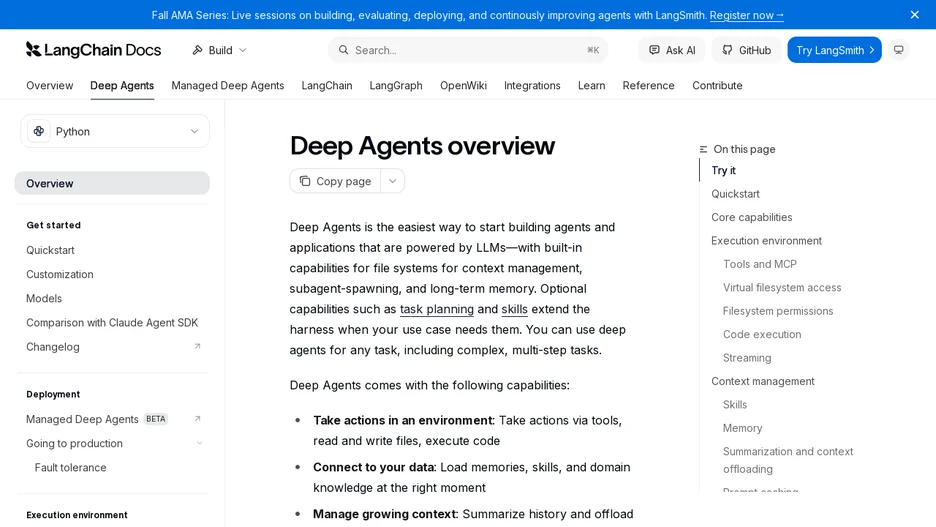Click the Deployment sidebar heading
The height and width of the screenshot is (527, 936).
click(53, 395)
